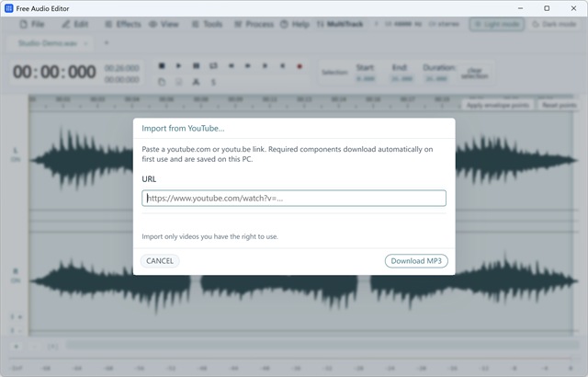
Task: Click the Download MP3 button
Action: click(416, 261)
